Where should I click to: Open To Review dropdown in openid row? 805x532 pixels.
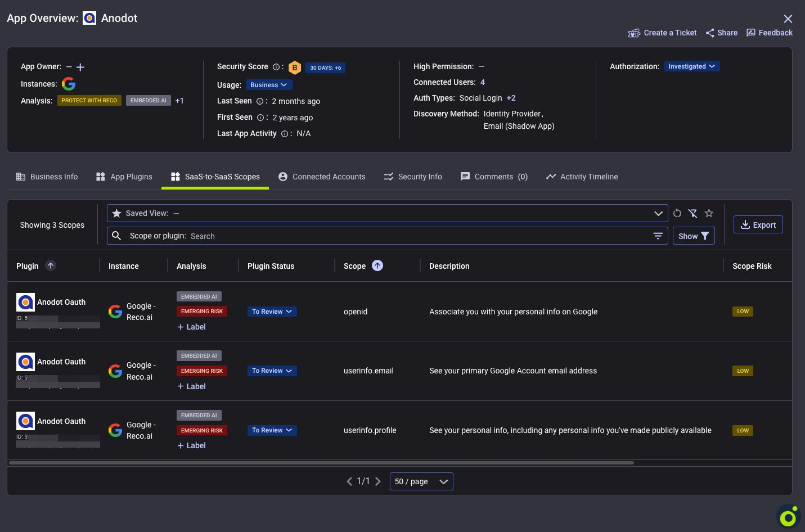click(x=272, y=312)
